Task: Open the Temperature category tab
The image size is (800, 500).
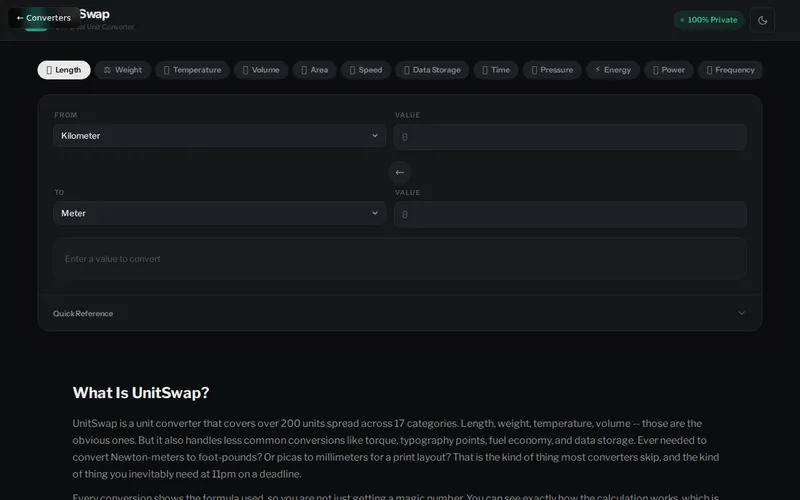Action: [x=192, y=70]
